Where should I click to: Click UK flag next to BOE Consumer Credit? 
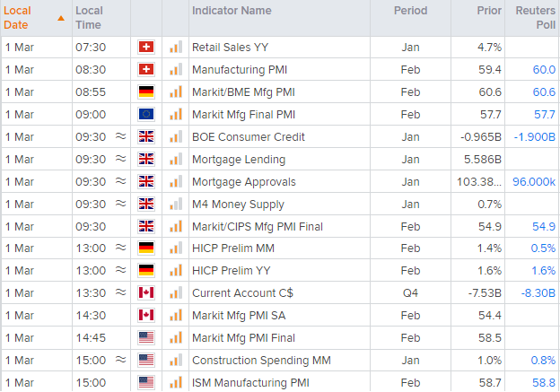click(146, 136)
